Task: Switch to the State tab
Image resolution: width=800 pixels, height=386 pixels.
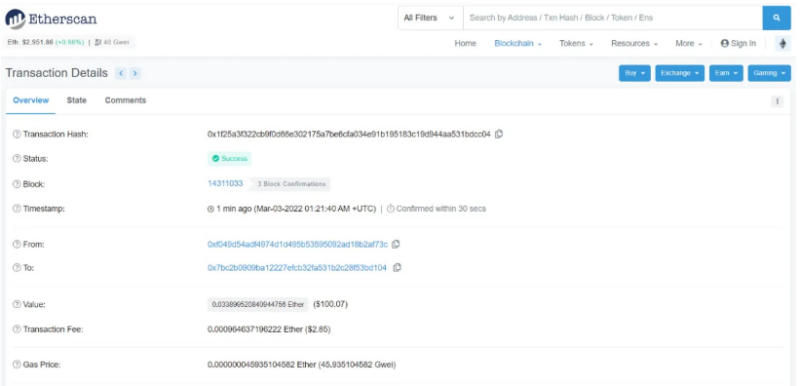Action: click(x=77, y=100)
